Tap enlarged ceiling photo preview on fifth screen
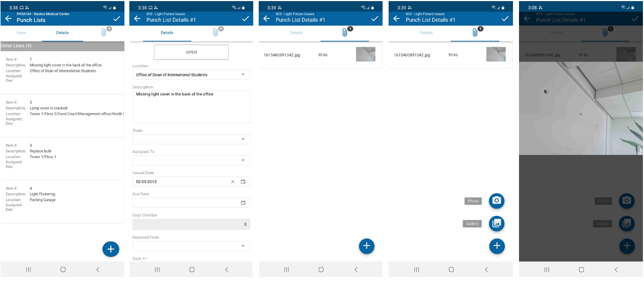This screenshot has height=283, width=644. 581,109
